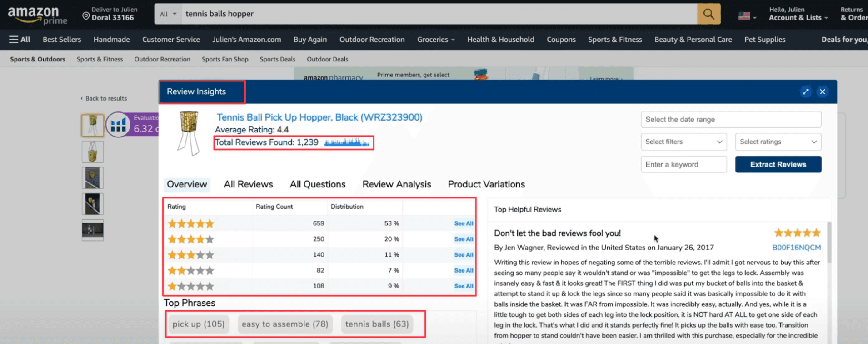Open Beauty & Personal Care in nav bar
The image size is (868, 344).
pos(693,40)
